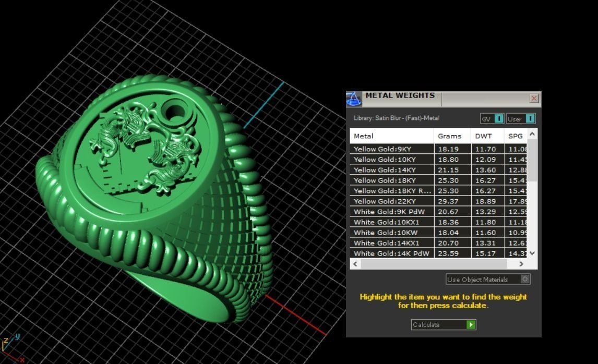Select the White Gold:10KW row
The height and width of the screenshot is (364, 598).
(438, 233)
